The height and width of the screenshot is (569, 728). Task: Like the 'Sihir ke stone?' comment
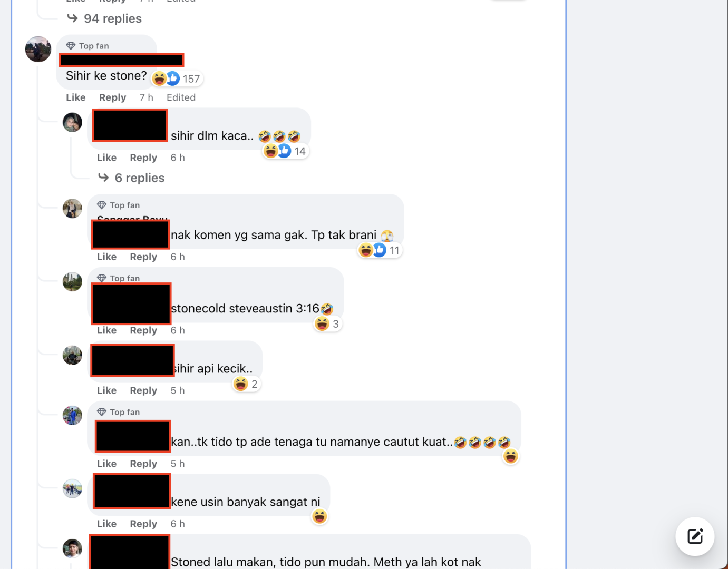76,97
